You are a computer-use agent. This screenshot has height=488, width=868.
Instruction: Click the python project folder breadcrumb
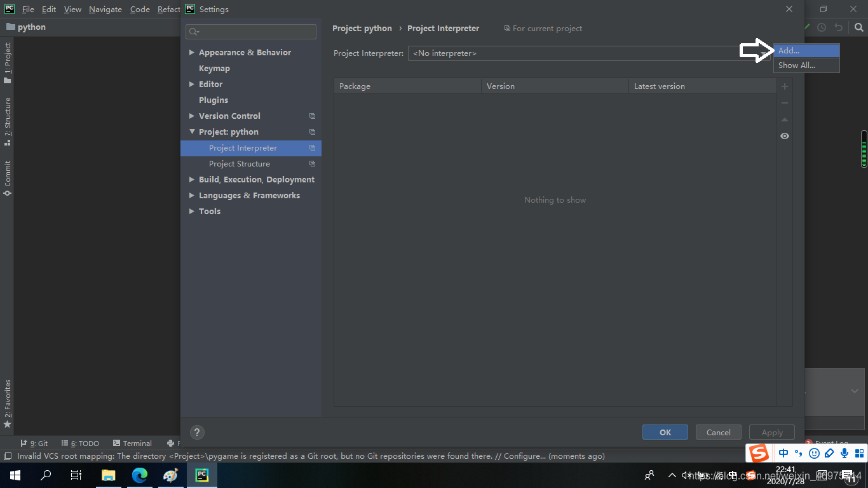(26, 27)
